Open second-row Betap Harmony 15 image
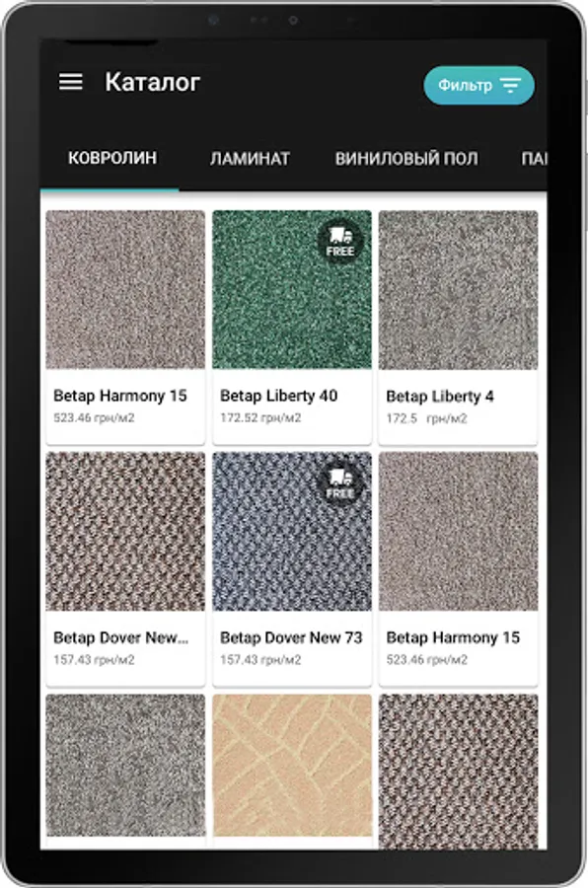 459,531
